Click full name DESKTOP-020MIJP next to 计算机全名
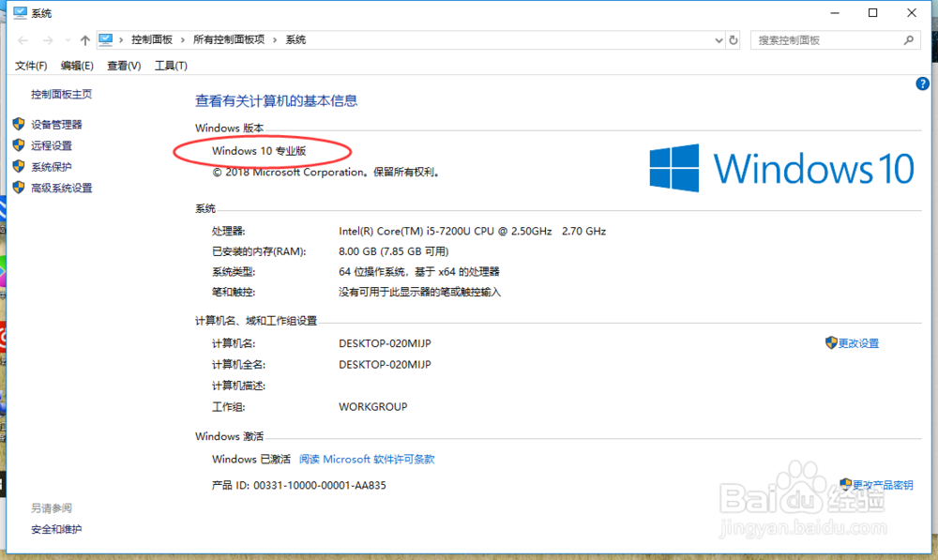 pos(385,364)
